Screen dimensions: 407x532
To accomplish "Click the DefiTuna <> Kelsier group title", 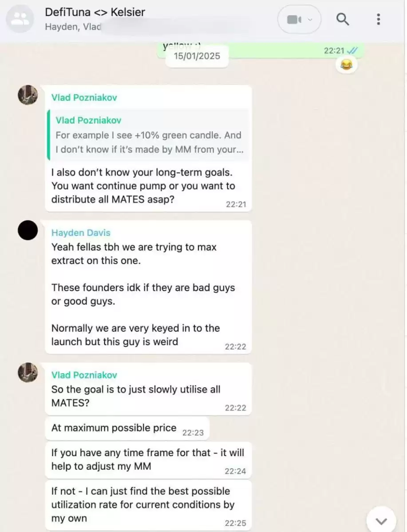I will 95,12.
